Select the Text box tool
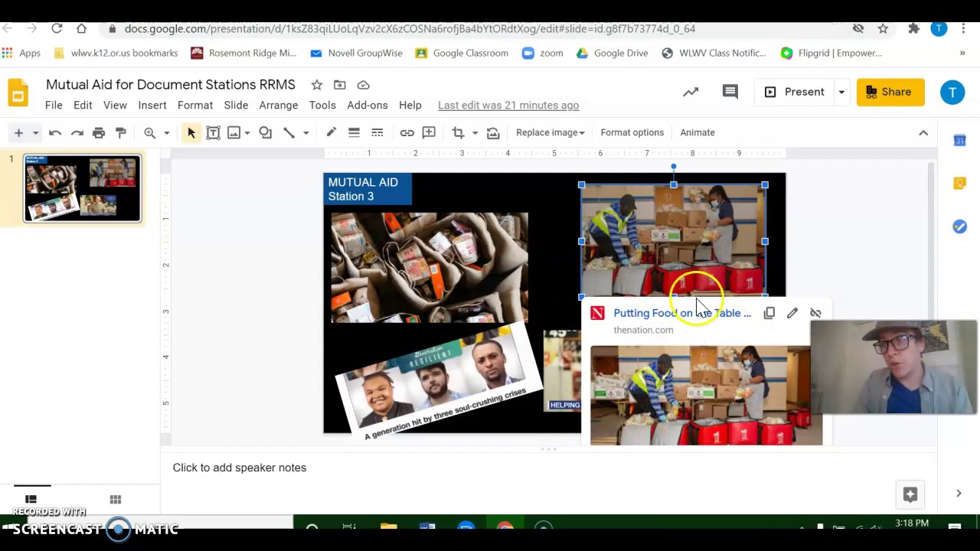Image resolution: width=980 pixels, height=551 pixels. [x=213, y=132]
